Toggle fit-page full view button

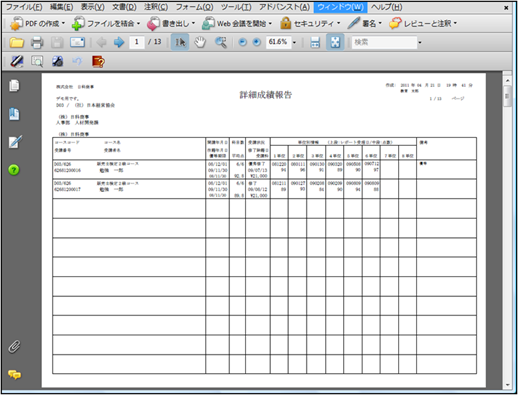(335, 42)
